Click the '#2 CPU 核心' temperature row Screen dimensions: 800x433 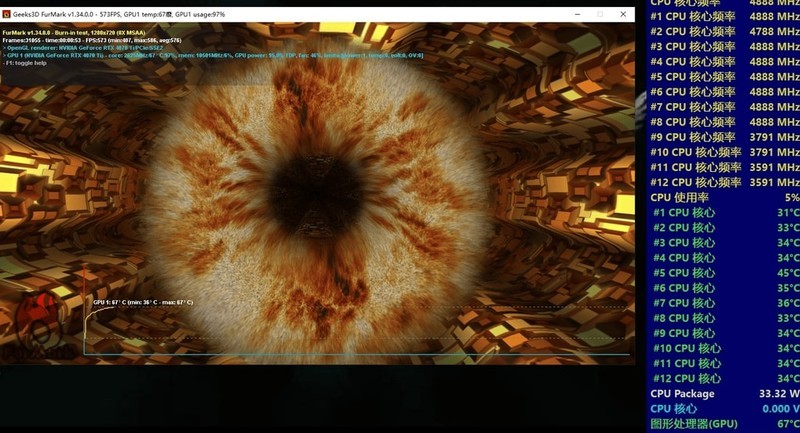tap(725, 227)
